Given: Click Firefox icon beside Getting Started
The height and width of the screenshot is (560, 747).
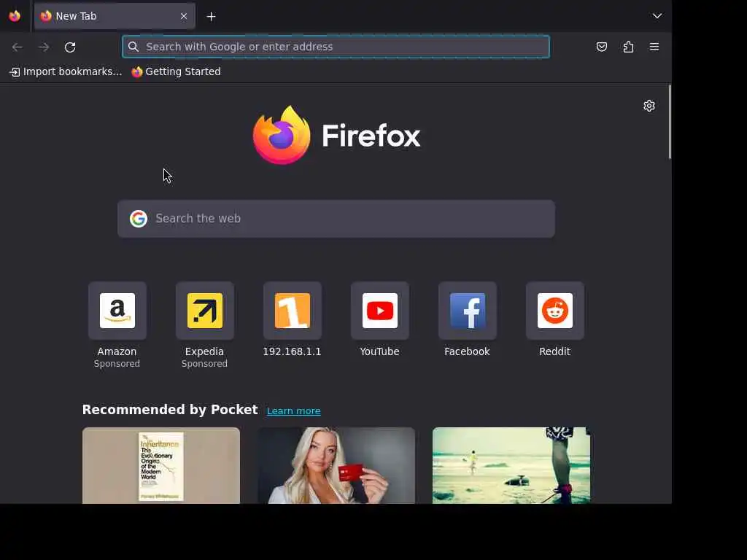Looking at the screenshot, I should tap(136, 72).
